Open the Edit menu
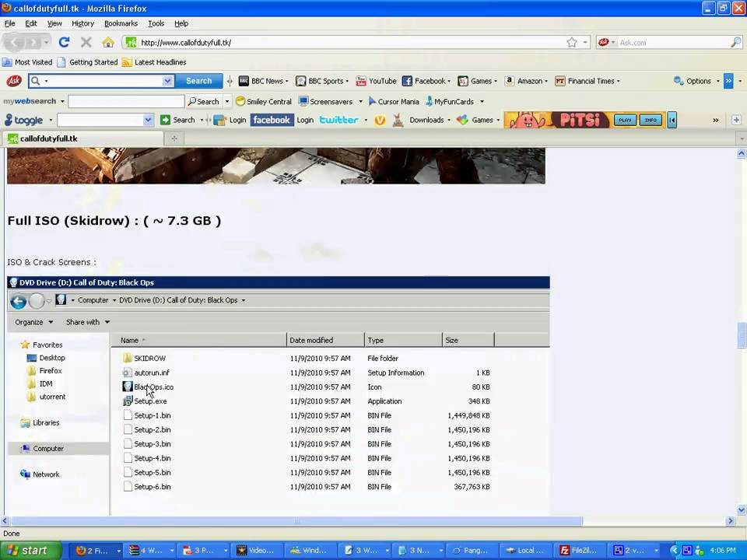 [31, 23]
